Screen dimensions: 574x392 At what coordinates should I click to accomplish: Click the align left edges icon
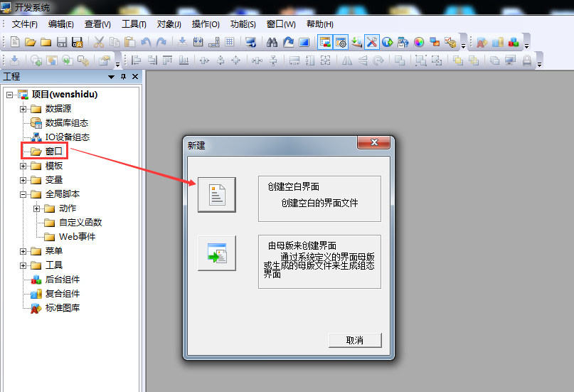pos(136,60)
